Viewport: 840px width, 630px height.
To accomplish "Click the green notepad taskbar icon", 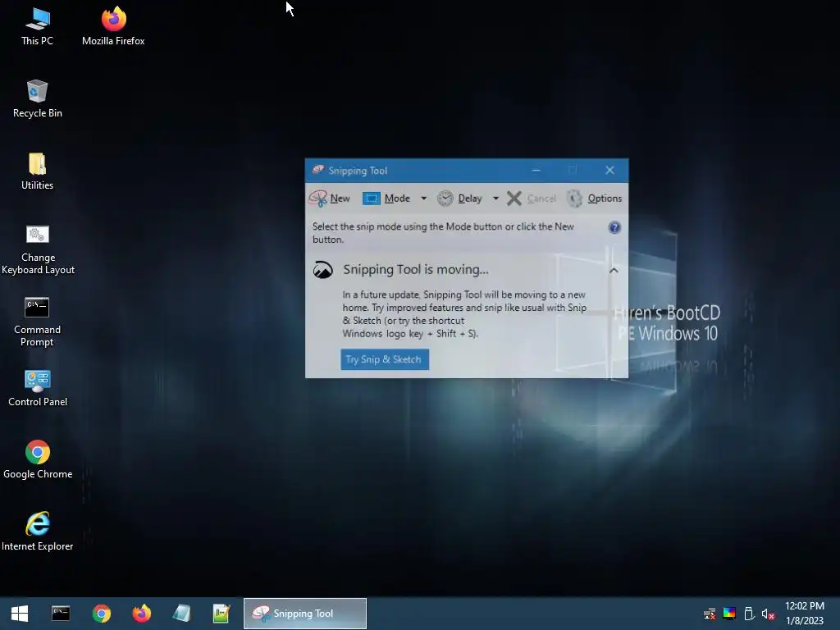I will point(221,614).
